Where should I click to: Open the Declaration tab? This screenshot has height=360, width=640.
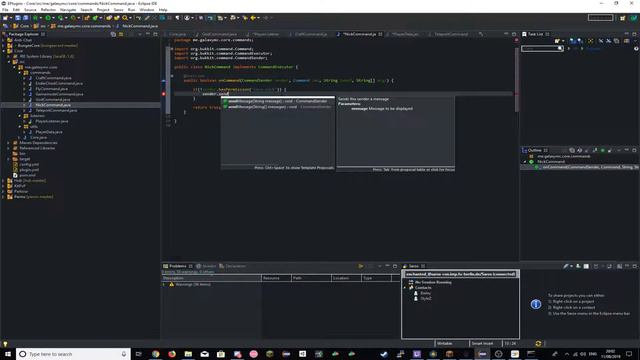[233, 266]
